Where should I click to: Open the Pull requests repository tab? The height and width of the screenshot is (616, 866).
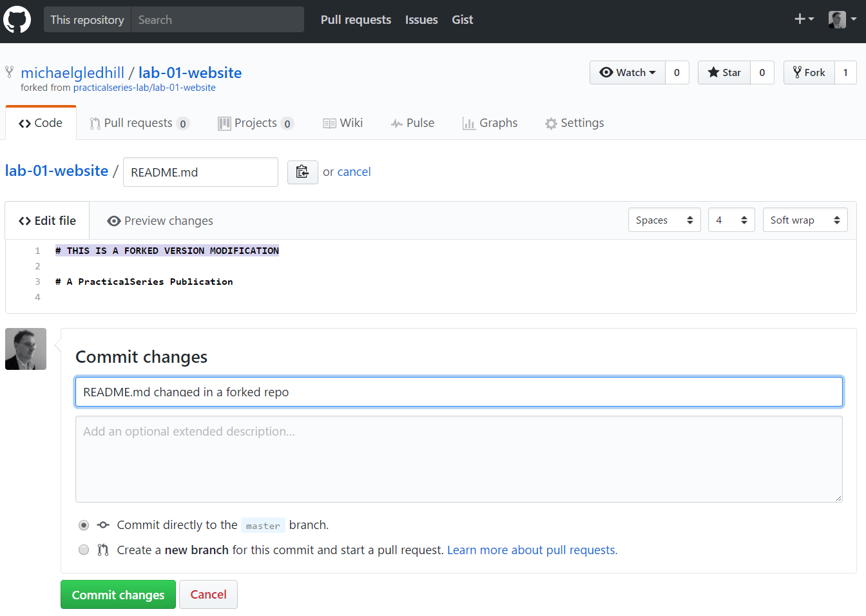[139, 123]
